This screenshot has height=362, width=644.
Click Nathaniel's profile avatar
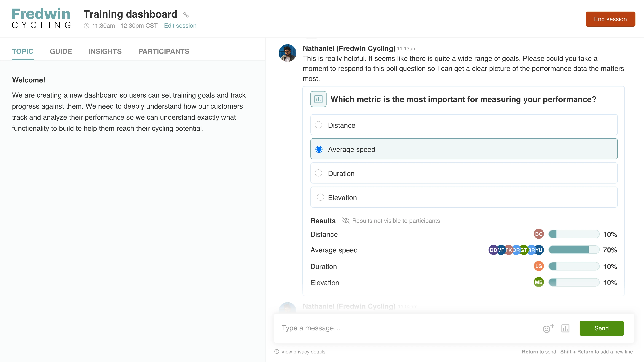tap(287, 53)
